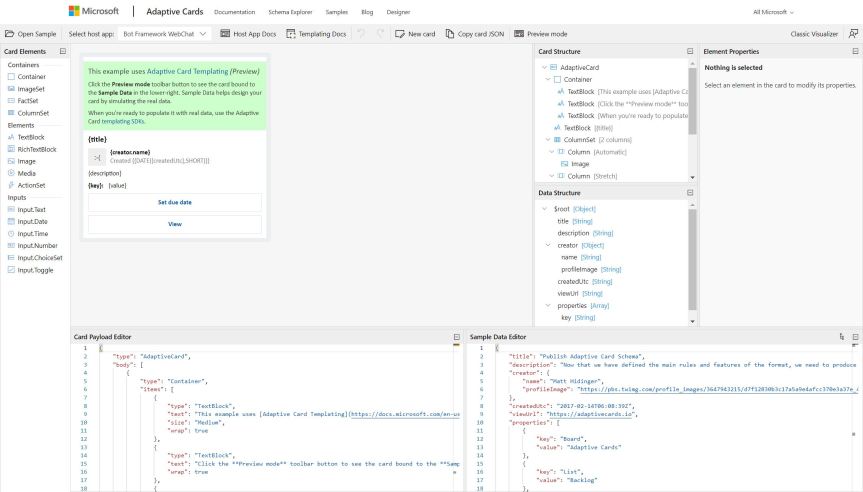Choose the Media element in Card Elements
The height and width of the screenshot is (492, 863).
click(x=25, y=173)
